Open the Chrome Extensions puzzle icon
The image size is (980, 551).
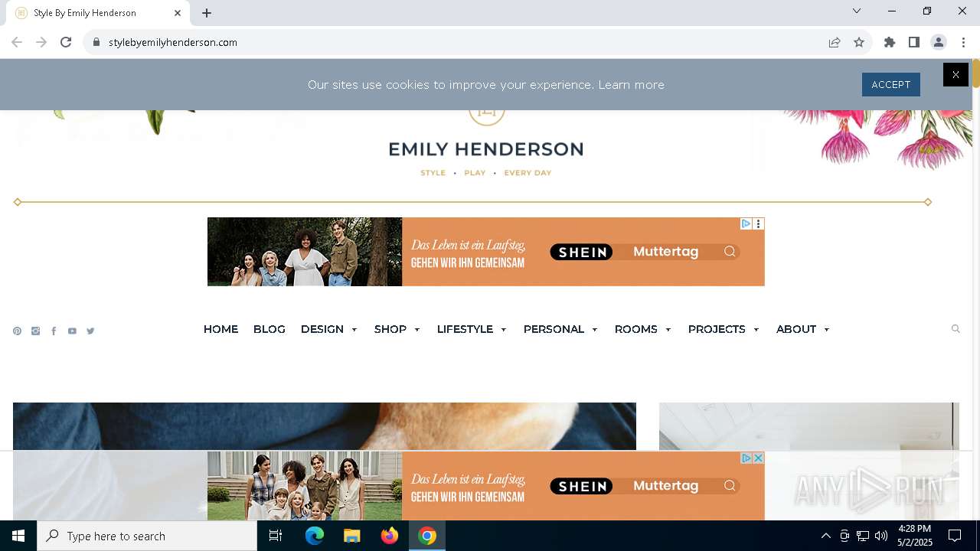[890, 42]
